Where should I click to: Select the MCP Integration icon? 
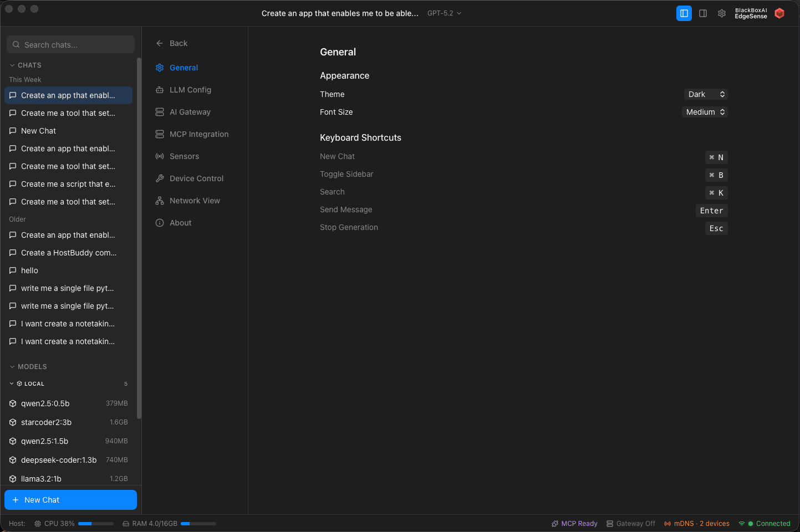coord(160,134)
